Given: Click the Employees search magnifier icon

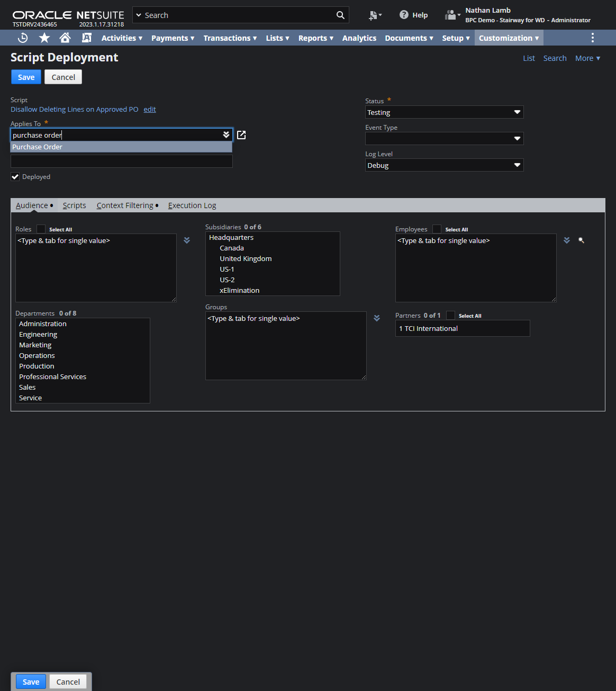Looking at the screenshot, I should [x=581, y=240].
